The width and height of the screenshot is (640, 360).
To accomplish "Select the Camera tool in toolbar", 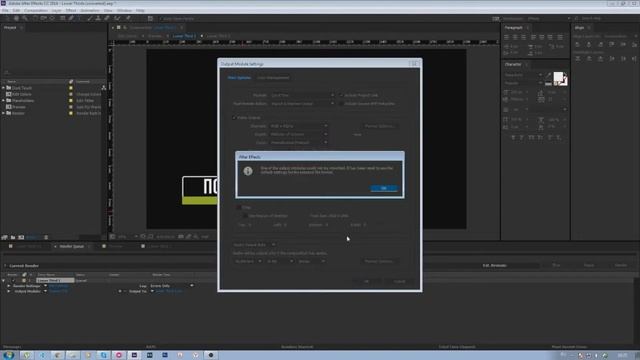I will tap(43, 18).
